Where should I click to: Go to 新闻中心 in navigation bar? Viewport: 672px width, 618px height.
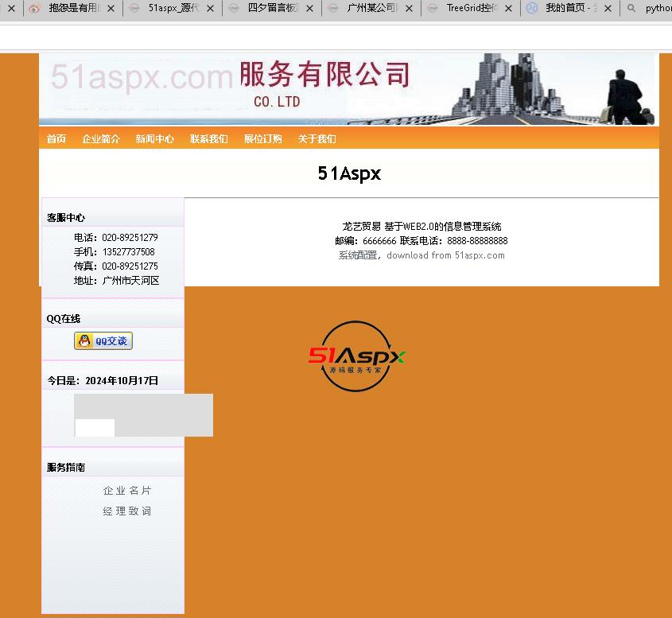click(x=155, y=139)
